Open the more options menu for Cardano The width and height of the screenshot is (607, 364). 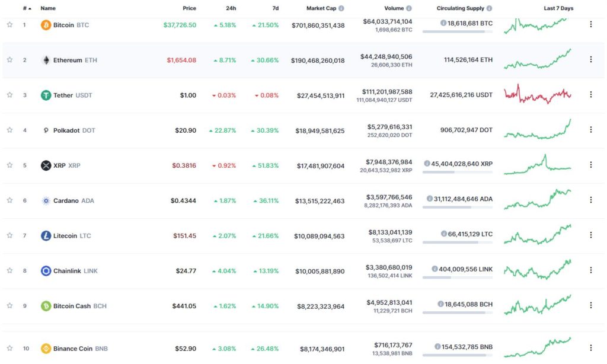coord(591,200)
